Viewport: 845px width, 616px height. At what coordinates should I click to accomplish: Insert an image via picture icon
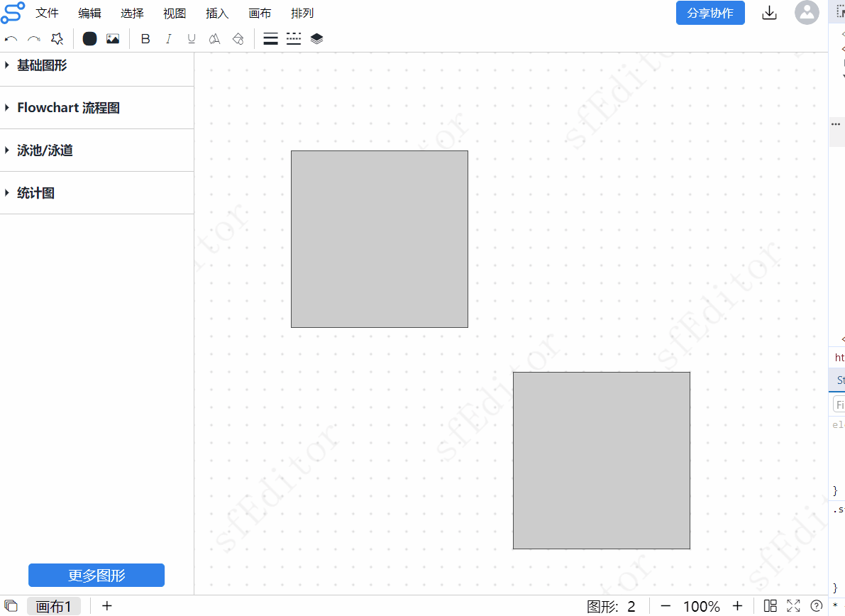(x=113, y=39)
